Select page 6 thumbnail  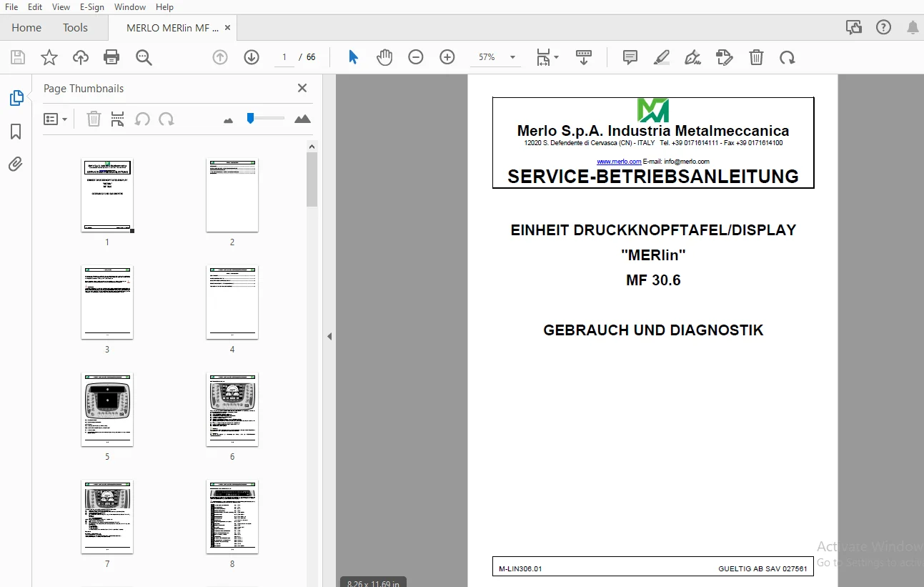coord(232,410)
